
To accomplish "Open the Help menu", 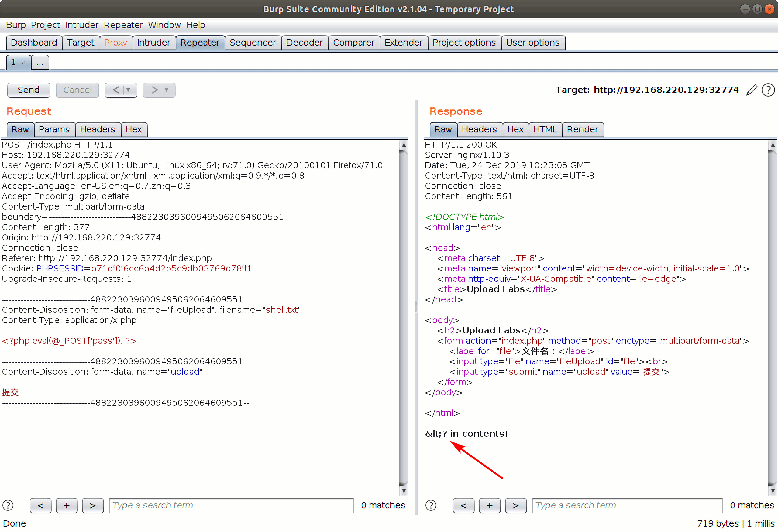I will click(195, 25).
